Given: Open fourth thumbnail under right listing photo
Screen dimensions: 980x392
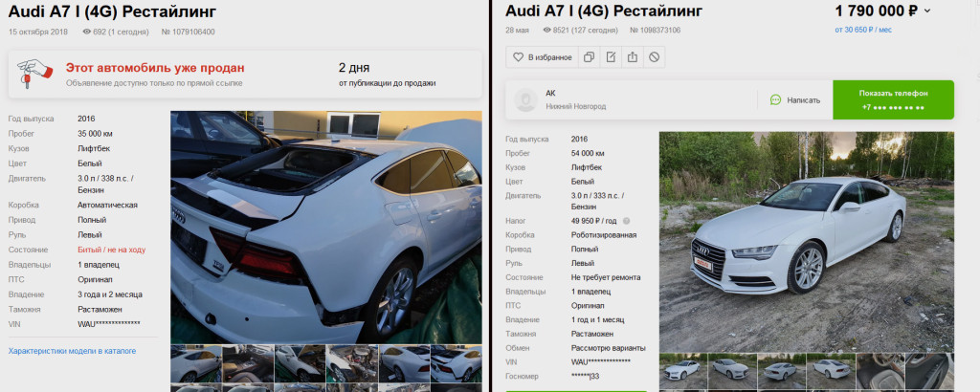Looking at the screenshot, I should (x=832, y=371).
